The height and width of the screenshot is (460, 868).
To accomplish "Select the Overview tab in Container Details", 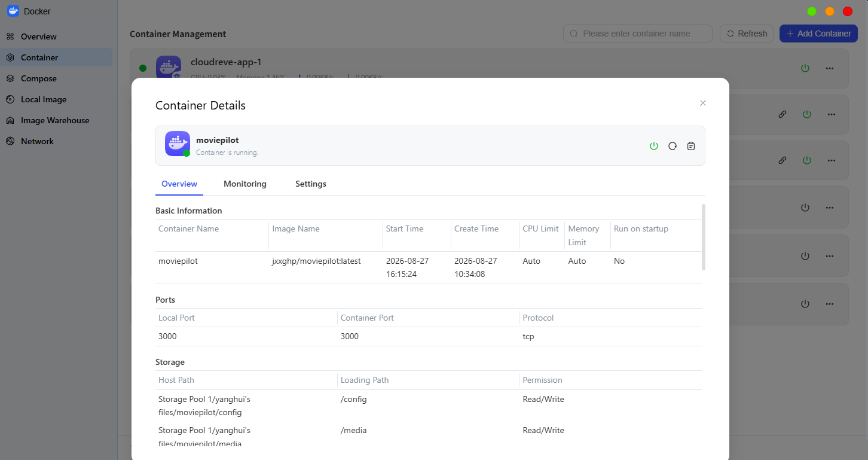I will [x=179, y=184].
